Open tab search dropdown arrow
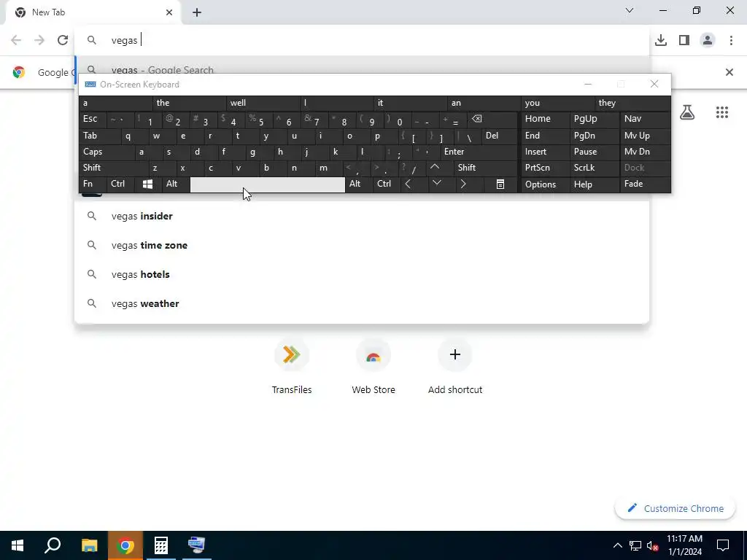Viewport: 747px width, 560px height. click(x=630, y=10)
